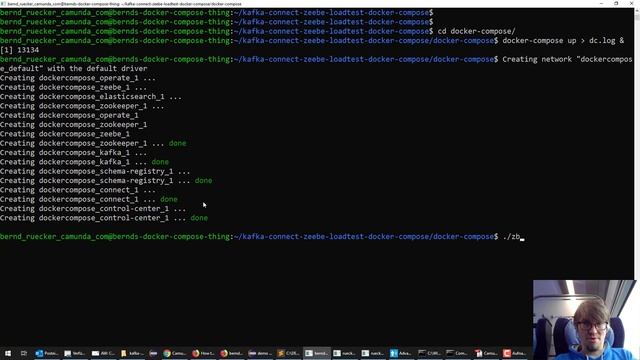Open the red 'Aufna...' recorder taskbar button
The image size is (640, 360).
(514, 353)
